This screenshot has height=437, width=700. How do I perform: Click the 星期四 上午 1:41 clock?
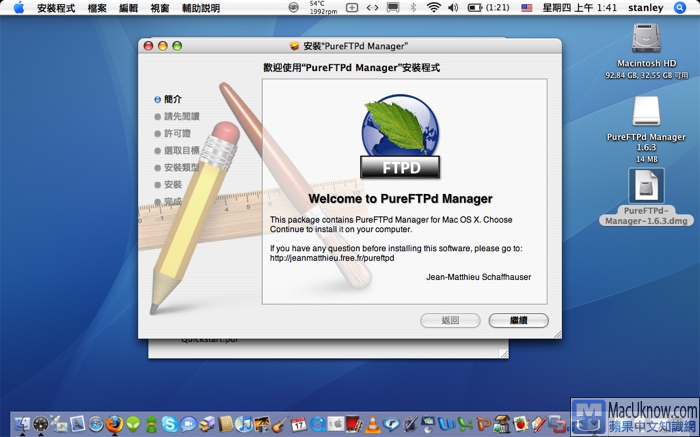[579, 8]
